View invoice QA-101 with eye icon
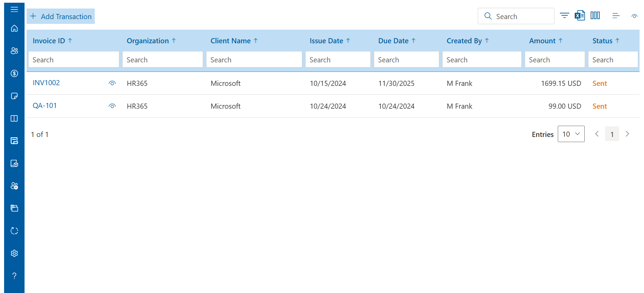Screen dimensions: 644x293 [x=112, y=106]
